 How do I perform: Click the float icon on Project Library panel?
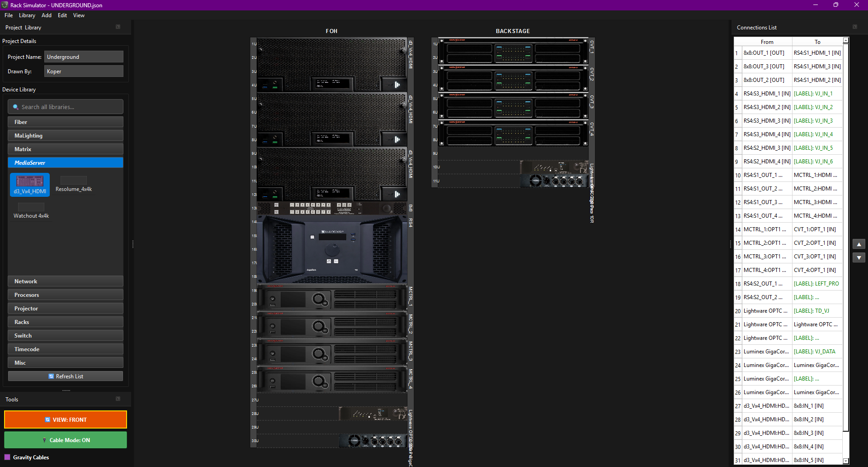point(118,27)
